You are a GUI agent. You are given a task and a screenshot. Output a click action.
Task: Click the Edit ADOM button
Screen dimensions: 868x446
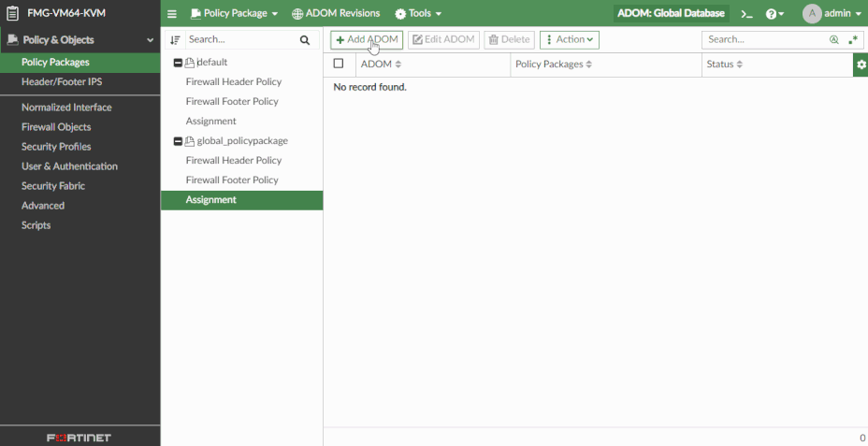coord(443,40)
